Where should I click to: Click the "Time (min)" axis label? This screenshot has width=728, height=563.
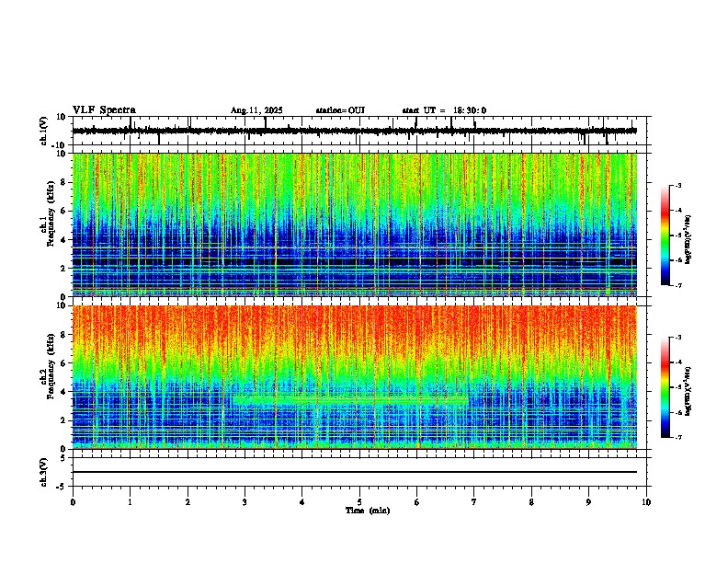(x=368, y=511)
